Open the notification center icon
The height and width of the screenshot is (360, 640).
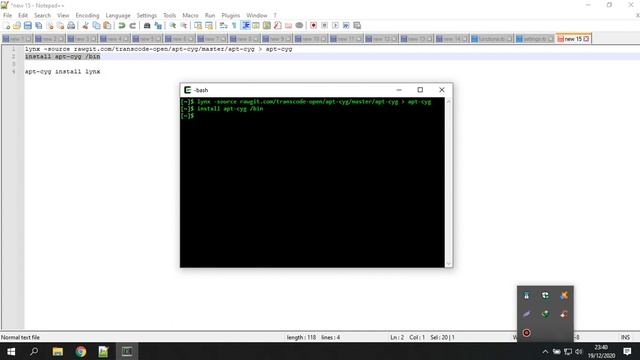[627, 351]
